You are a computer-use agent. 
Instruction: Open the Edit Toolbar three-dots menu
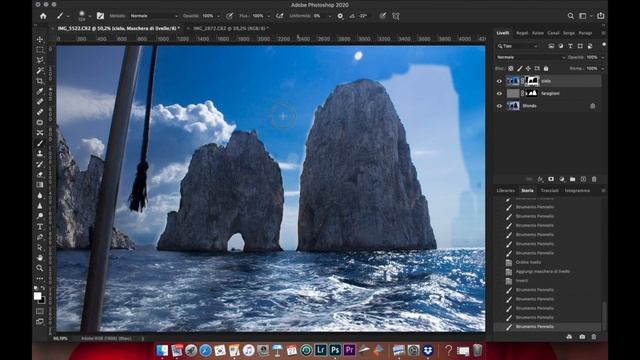click(40, 279)
